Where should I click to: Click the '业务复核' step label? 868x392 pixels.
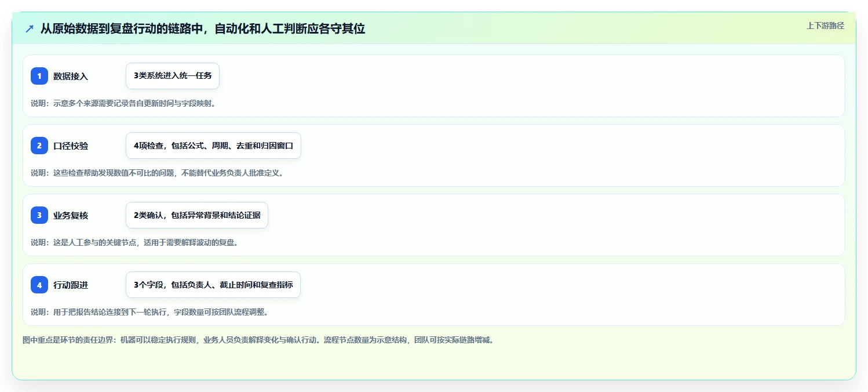71,215
